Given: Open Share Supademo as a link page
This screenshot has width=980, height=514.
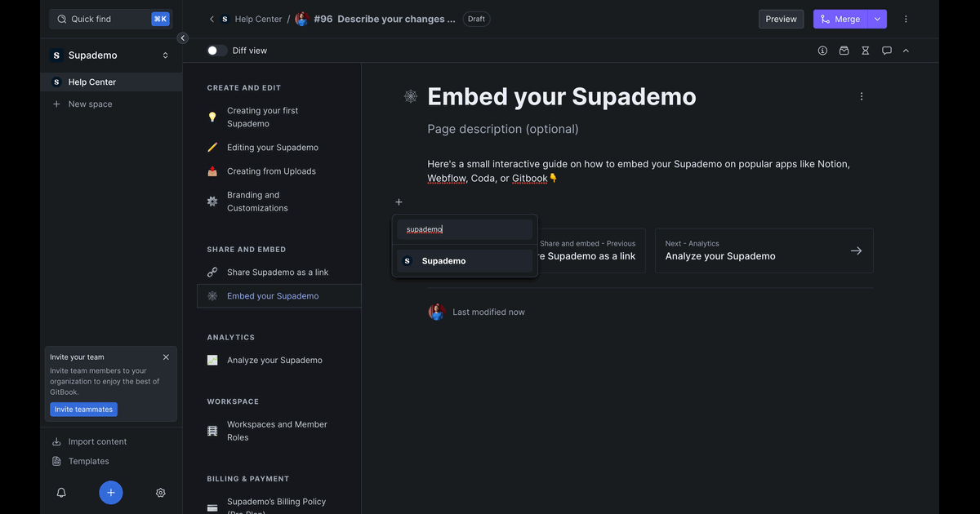Looking at the screenshot, I should pos(279,273).
